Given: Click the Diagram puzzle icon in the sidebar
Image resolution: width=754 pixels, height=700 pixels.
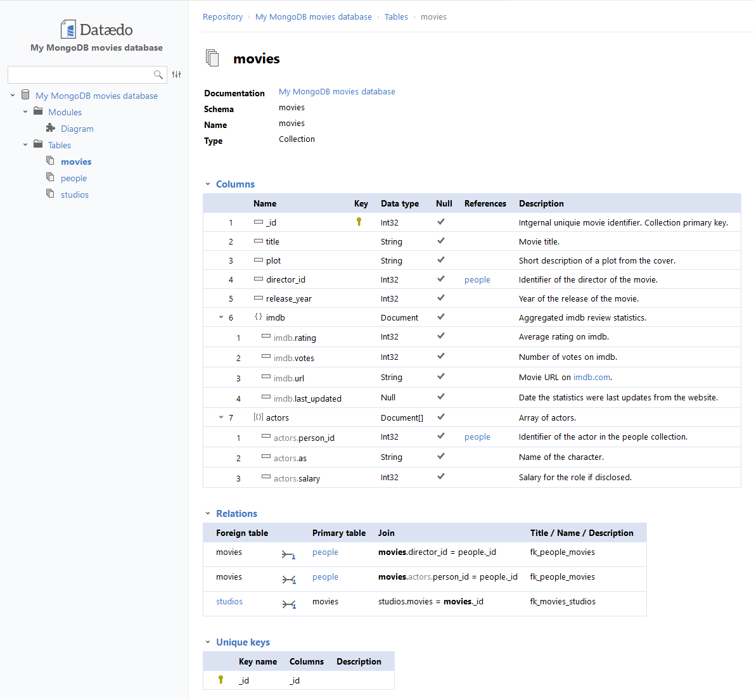Looking at the screenshot, I should coord(49,128).
